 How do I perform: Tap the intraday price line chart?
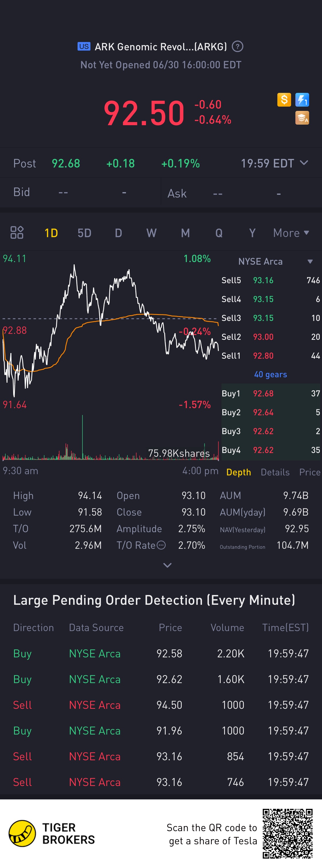pos(110,331)
